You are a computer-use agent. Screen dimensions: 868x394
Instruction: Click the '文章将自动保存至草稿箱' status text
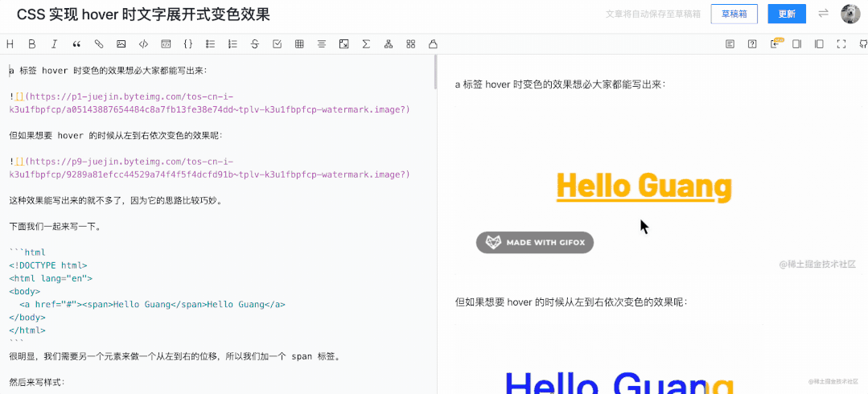tap(653, 14)
